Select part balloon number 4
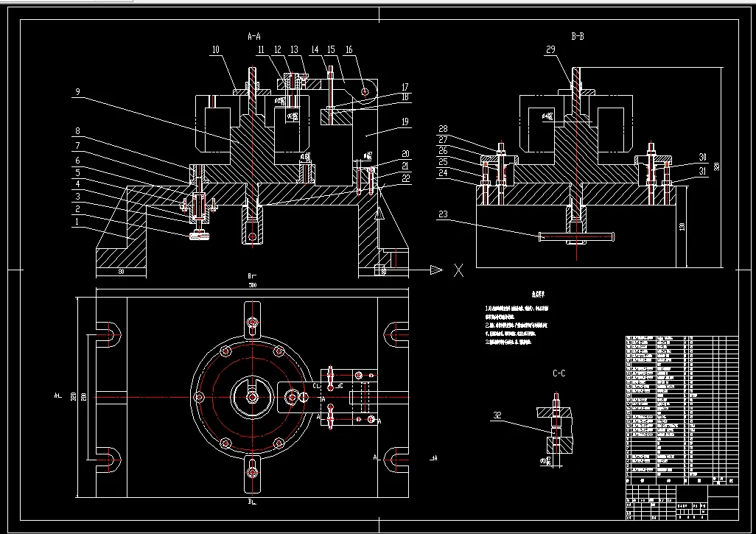 click(77, 183)
